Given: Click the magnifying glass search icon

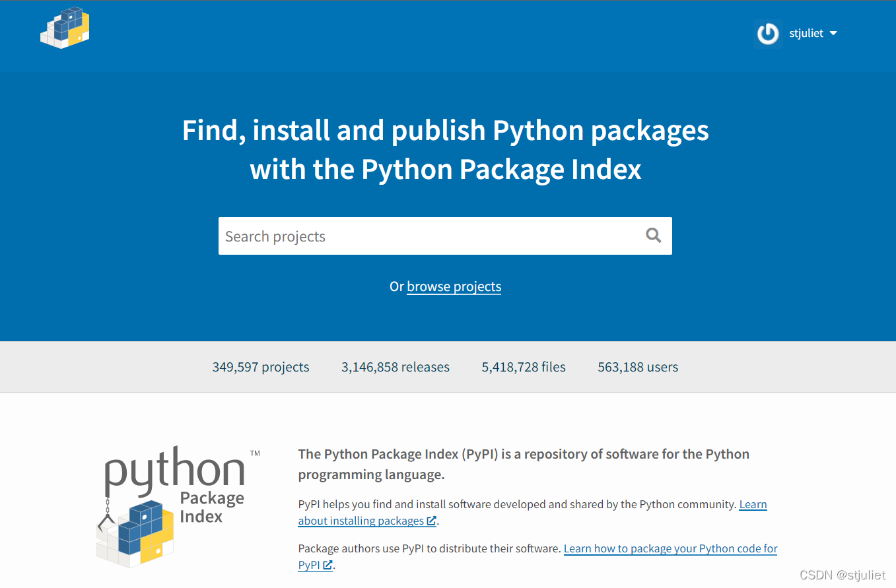Looking at the screenshot, I should (x=653, y=235).
